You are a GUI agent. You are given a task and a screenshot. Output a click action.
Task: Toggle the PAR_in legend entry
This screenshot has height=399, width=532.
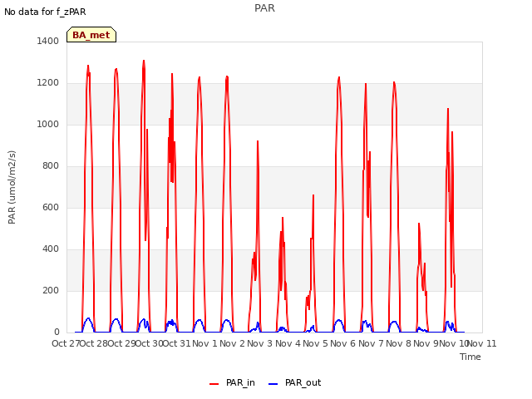coord(233,382)
